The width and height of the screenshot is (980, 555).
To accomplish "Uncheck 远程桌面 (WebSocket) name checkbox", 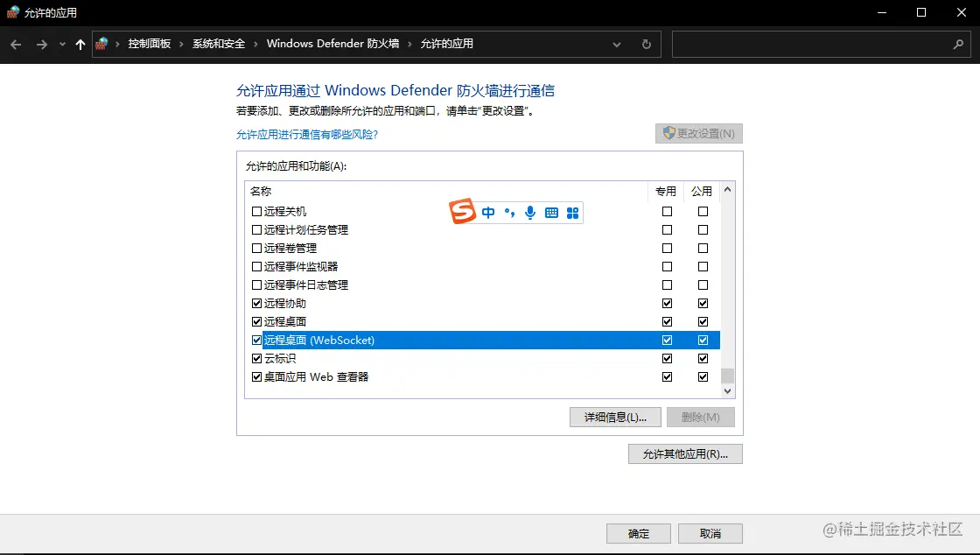I will coord(256,340).
